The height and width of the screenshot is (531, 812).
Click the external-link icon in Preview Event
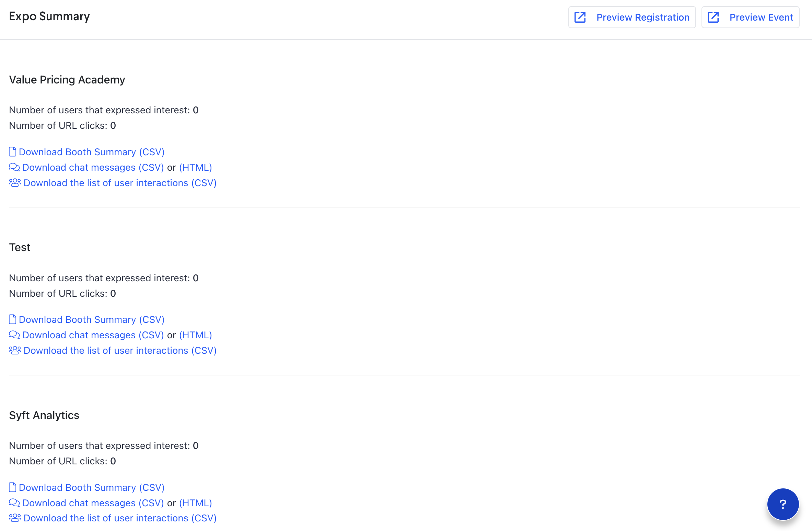point(713,17)
